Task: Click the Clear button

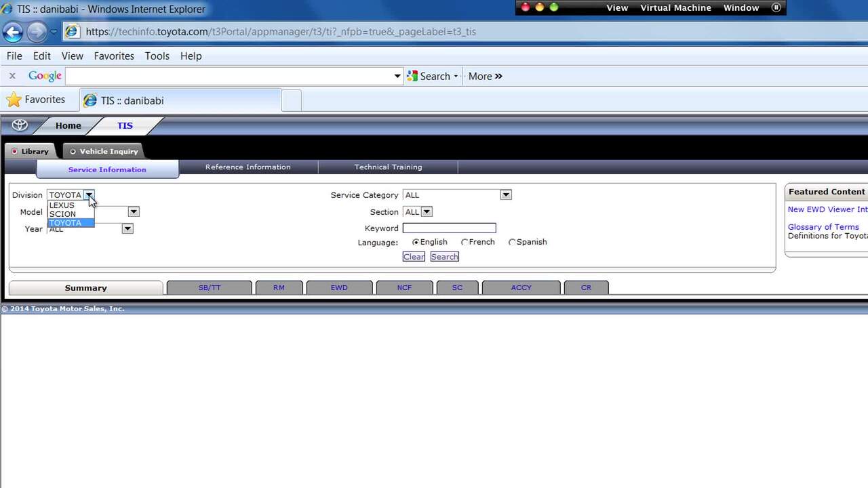Action: 414,257
